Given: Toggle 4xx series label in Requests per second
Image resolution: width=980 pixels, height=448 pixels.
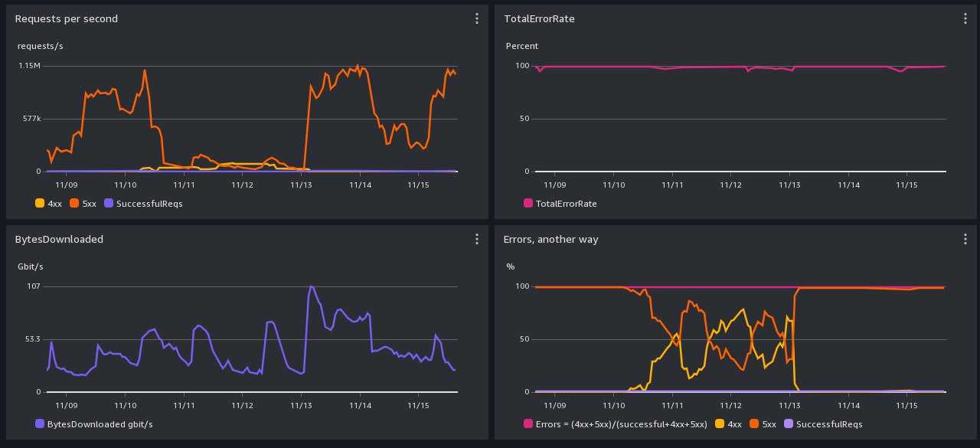Looking at the screenshot, I should [54, 204].
